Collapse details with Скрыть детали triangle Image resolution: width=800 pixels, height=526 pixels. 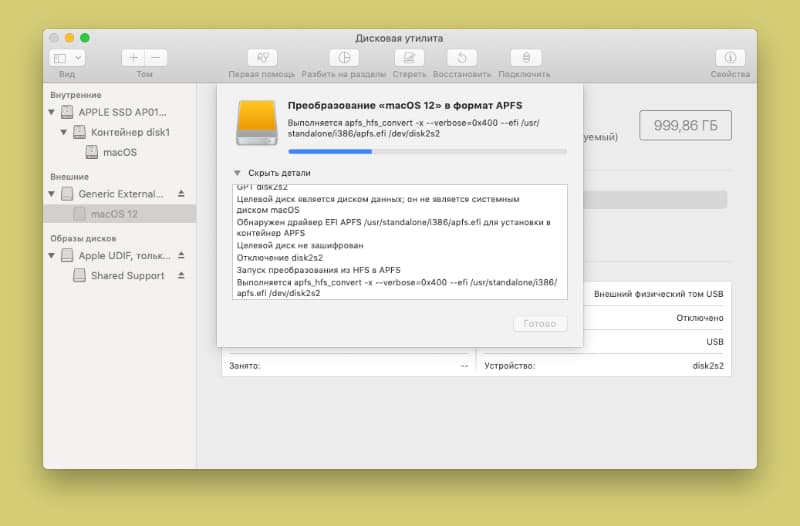[x=237, y=173]
